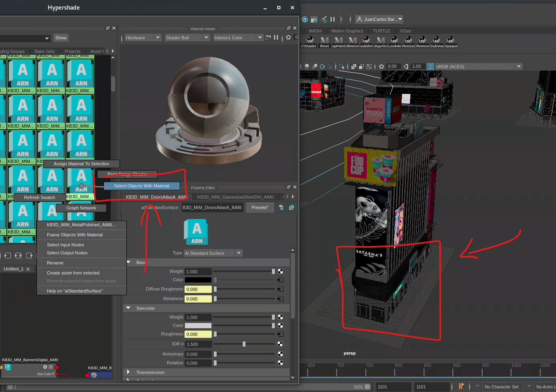Open Interior1 Color environment dropdown
The height and width of the screenshot is (392, 556).
238,38
